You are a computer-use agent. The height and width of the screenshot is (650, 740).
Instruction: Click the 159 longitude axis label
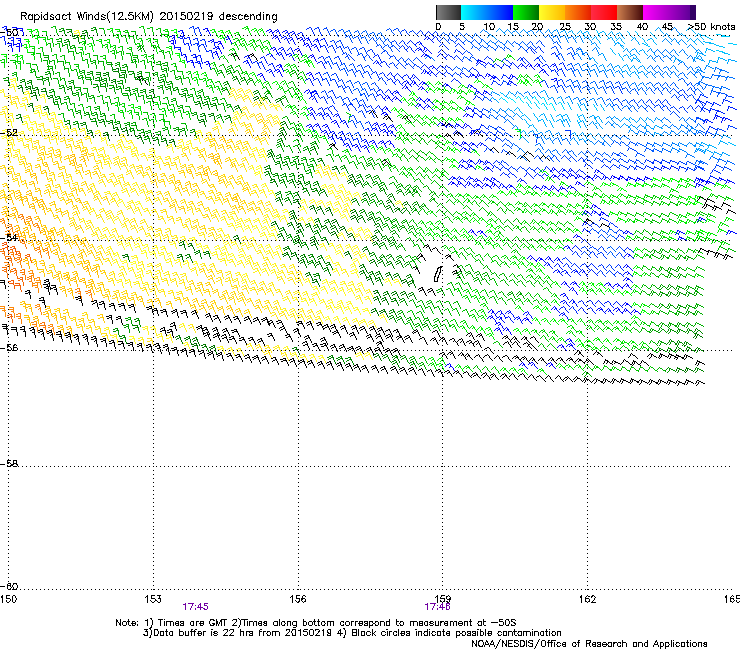[443, 599]
